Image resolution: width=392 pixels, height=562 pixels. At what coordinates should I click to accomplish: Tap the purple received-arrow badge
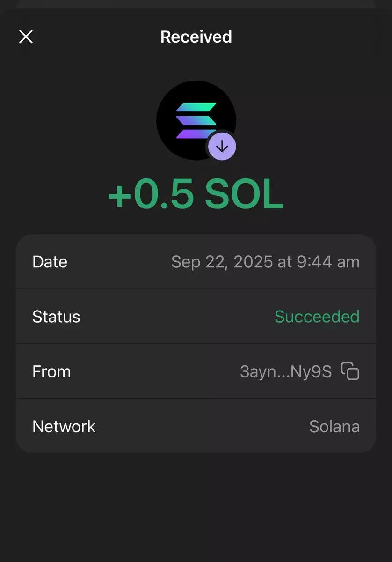tap(222, 147)
